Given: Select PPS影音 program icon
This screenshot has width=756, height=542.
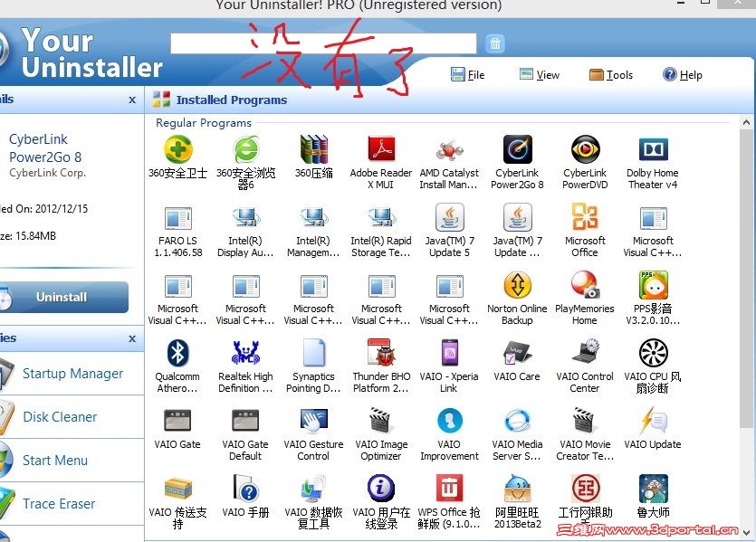Looking at the screenshot, I should [x=654, y=285].
